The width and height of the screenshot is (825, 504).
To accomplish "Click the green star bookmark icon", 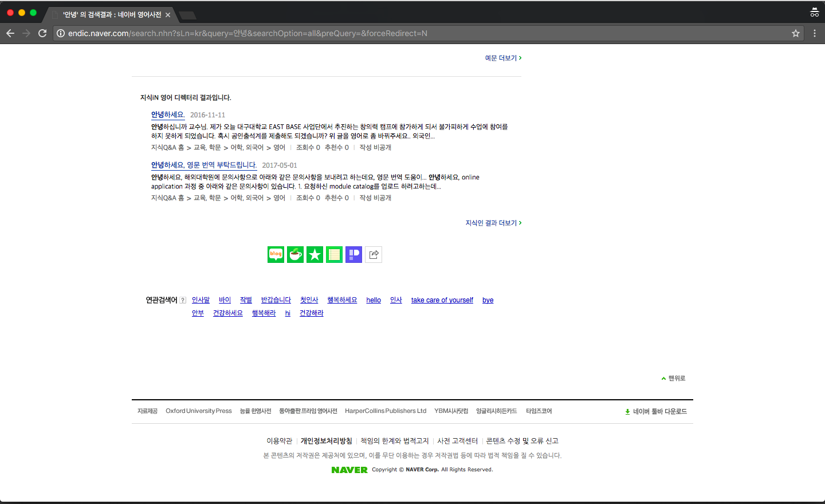I will click(x=315, y=254).
